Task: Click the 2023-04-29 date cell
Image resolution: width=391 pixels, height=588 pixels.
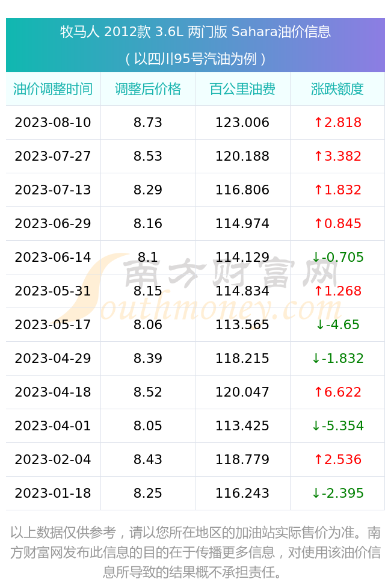Action: point(53,358)
